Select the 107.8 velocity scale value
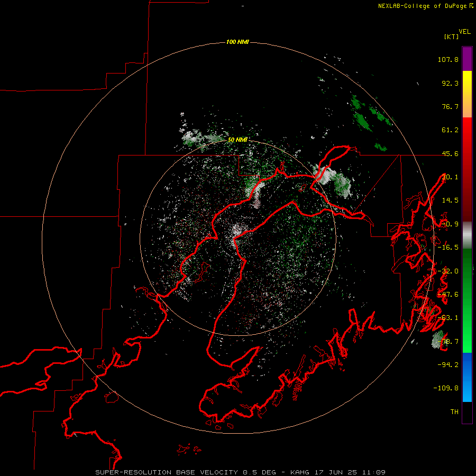476x476 pixels. coord(448,59)
